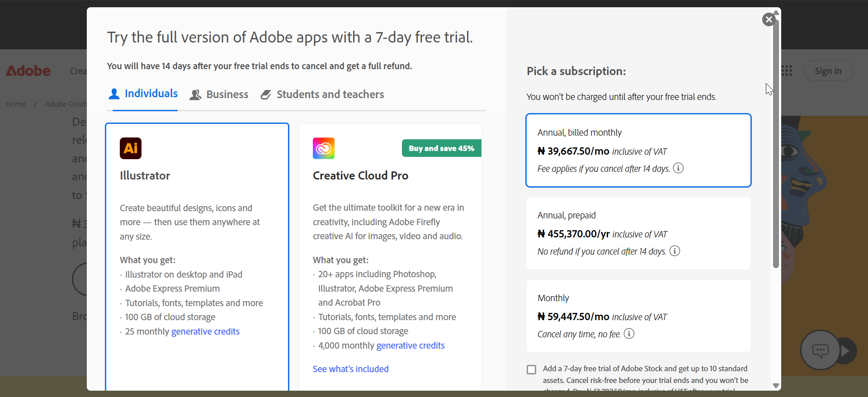Choose the Annual, prepaid plan
Screen dimensions: 868x397
coord(638,233)
